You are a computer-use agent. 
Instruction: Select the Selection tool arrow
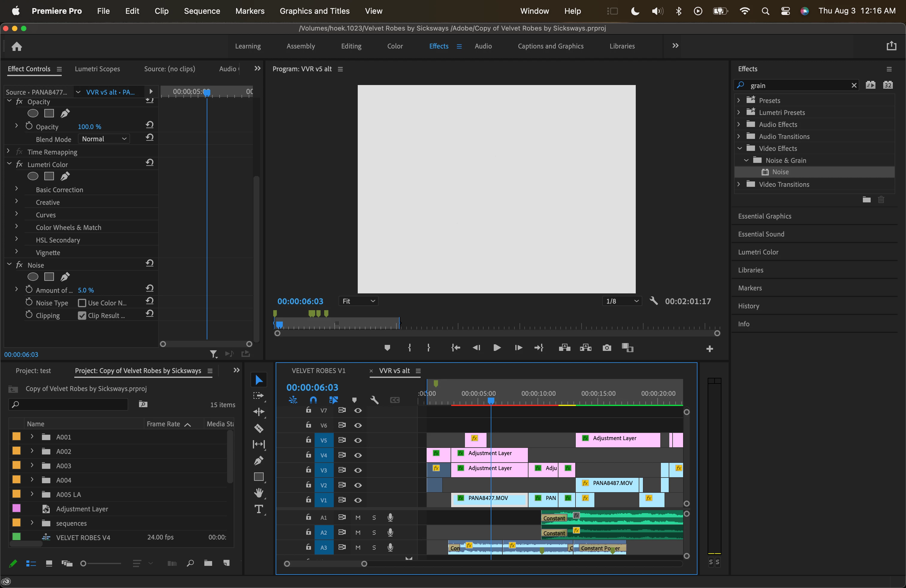(x=259, y=380)
